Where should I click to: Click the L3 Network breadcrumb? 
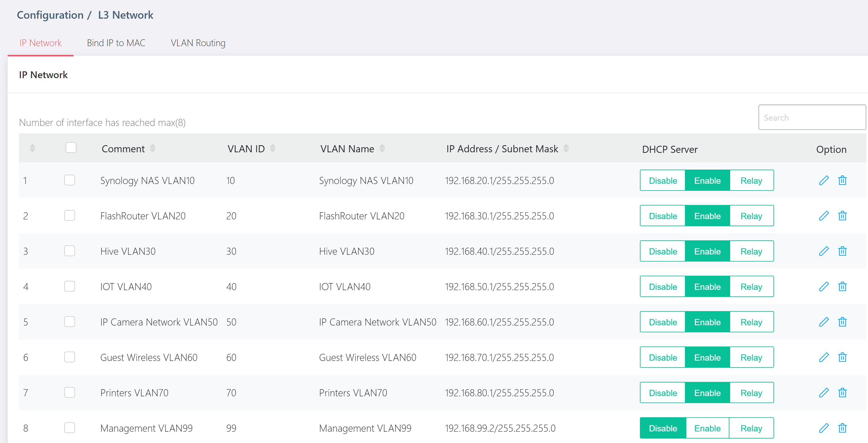pyautogui.click(x=126, y=15)
